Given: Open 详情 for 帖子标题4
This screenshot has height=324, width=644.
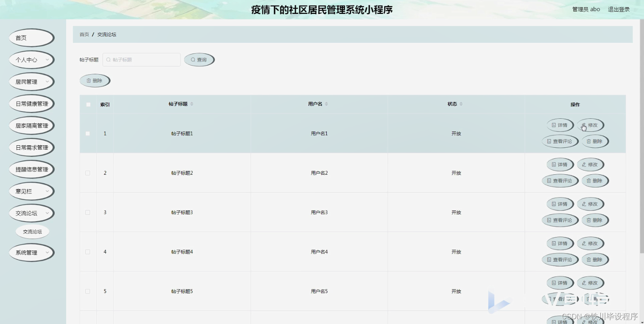Looking at the screenshot, I should pos(560,243).
